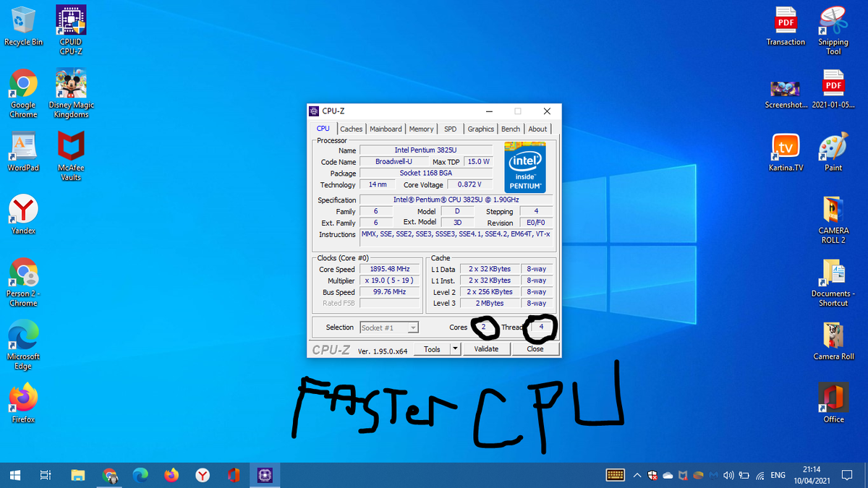Switch to the Mainboard tab
The image size is (868, 488).
pyautogui.click(x=386, y=129)
